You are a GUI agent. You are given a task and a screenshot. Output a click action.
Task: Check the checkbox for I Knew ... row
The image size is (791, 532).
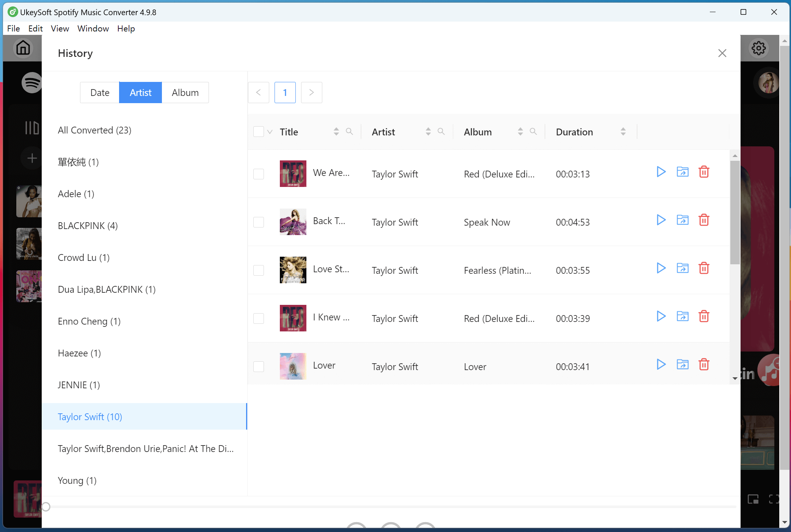258,319
